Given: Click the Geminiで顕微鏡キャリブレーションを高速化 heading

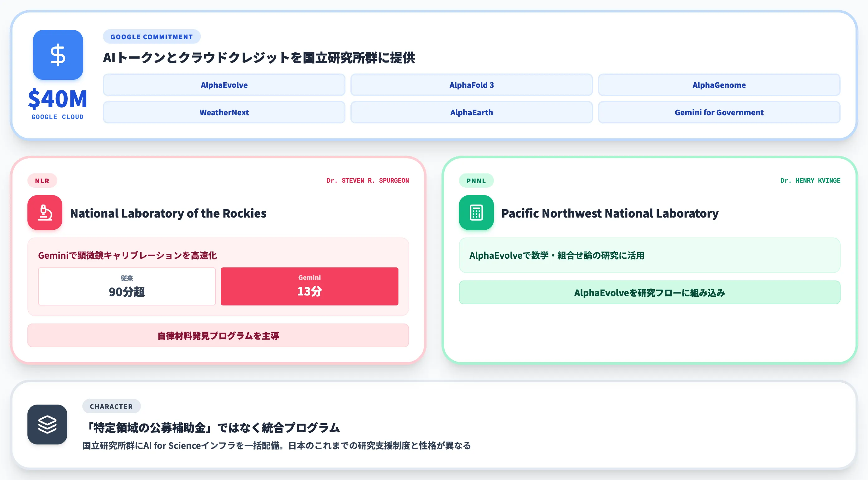Looking at the screenshot, I should pos(128,255).
